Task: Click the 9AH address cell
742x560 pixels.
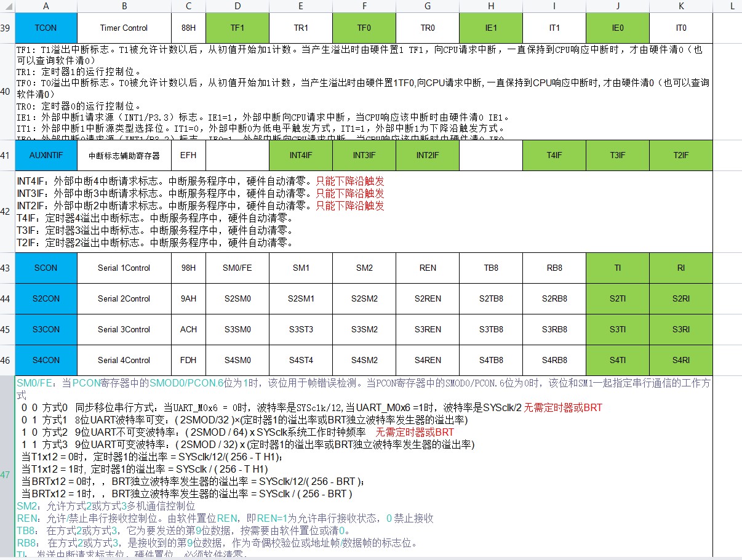Action: point(188,298)
